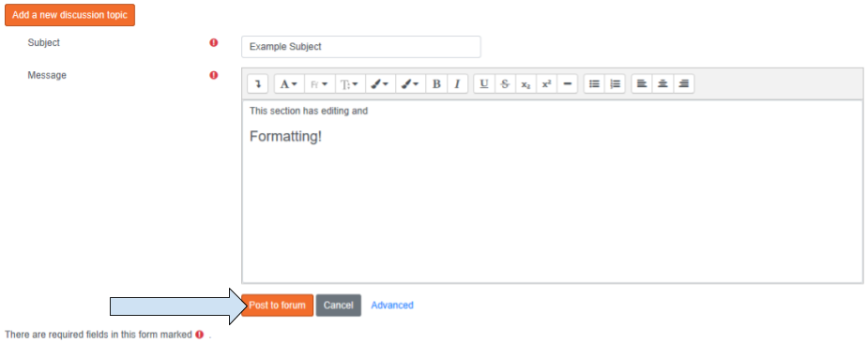The image size is (868, 343).
Task: Apply strikethrough formatting
Action: (x=505, y=84)
